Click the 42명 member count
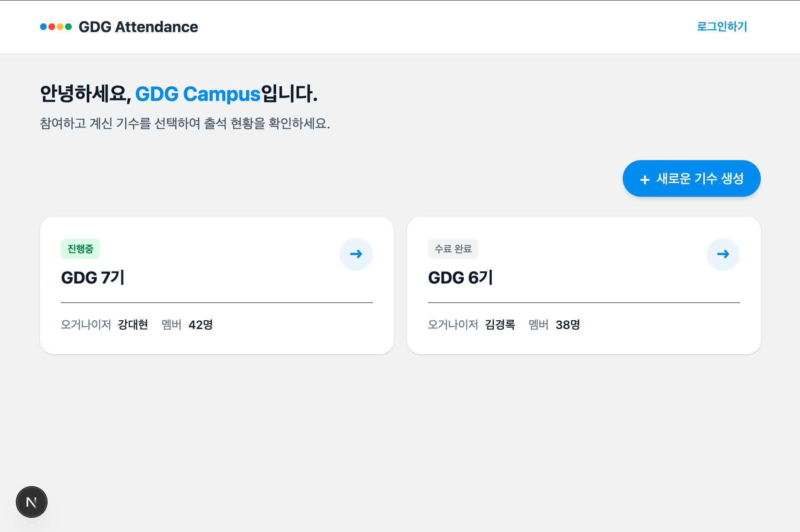 point(201,324)
